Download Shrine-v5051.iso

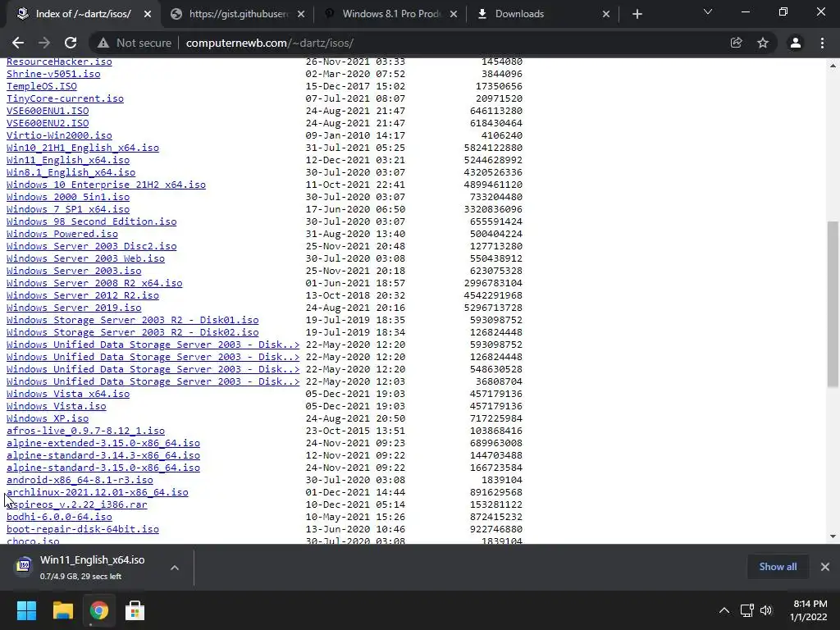[x=53, y=74]
